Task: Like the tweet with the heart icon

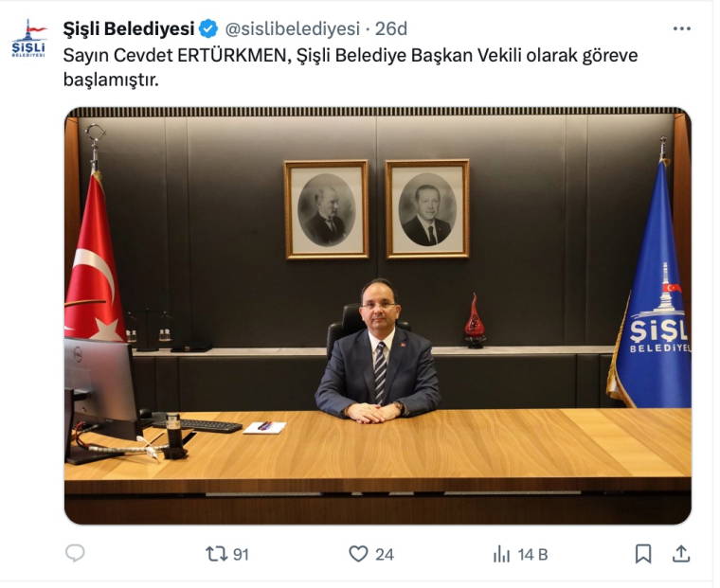Action: [x=358, y=554]
